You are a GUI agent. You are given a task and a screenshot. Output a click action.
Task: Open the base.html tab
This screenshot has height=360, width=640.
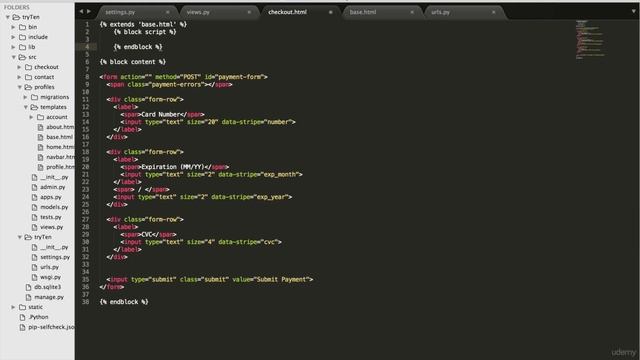[x=363, y=12]
